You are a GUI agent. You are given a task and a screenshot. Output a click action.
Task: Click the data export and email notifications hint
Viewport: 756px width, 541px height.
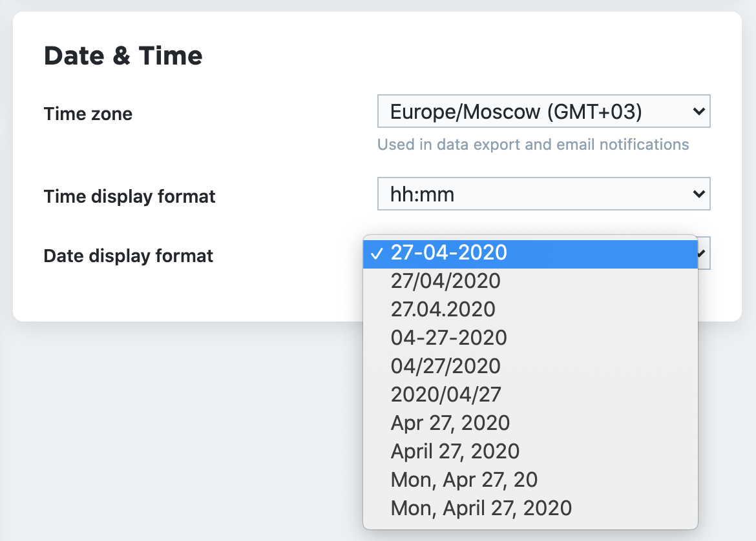click(x=533, y=145)
